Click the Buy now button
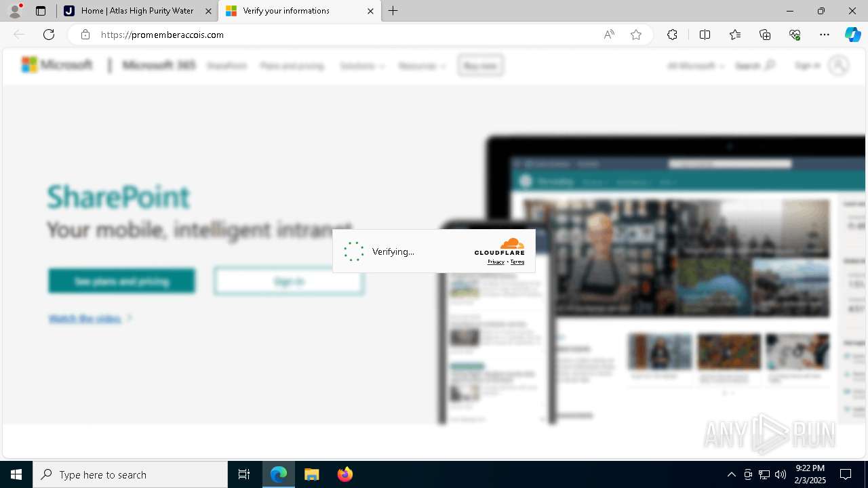The height and width of the screenshot is (488, 868). point(480,66)
